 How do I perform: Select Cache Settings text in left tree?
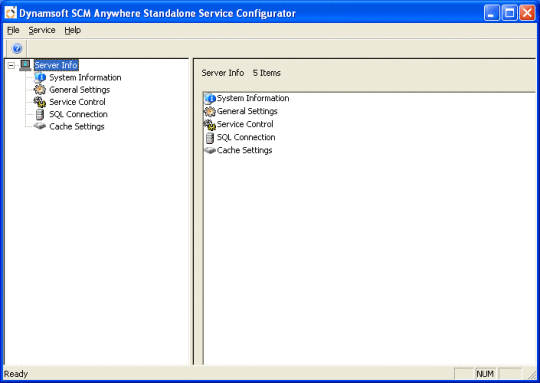pyautogui.click(x=77, y=127)
